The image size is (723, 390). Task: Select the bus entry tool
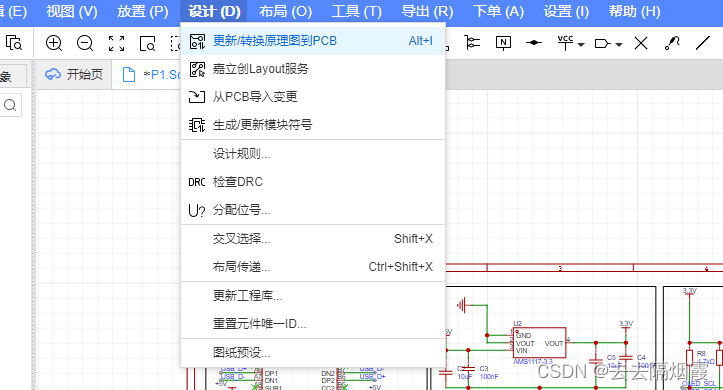coord(472,43)
